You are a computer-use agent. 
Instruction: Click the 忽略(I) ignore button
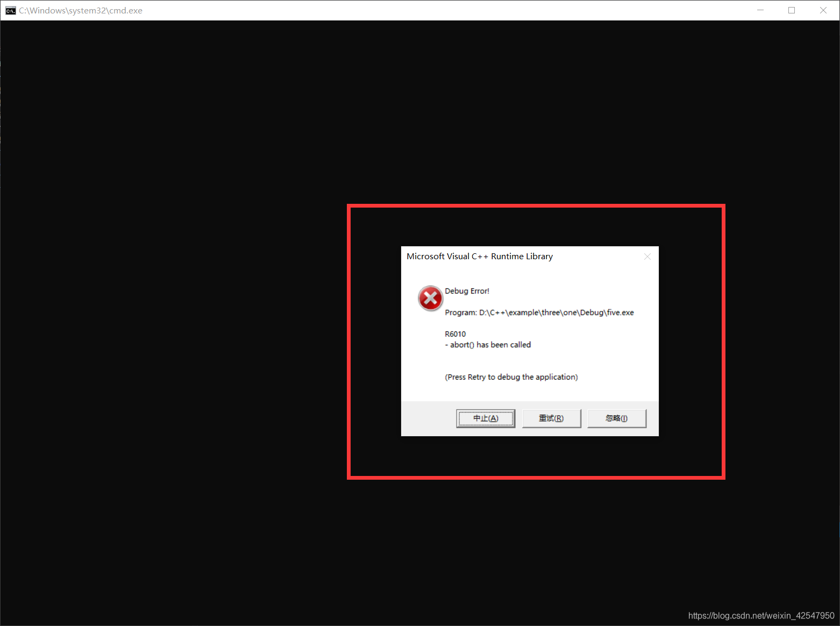pos(617,418)
